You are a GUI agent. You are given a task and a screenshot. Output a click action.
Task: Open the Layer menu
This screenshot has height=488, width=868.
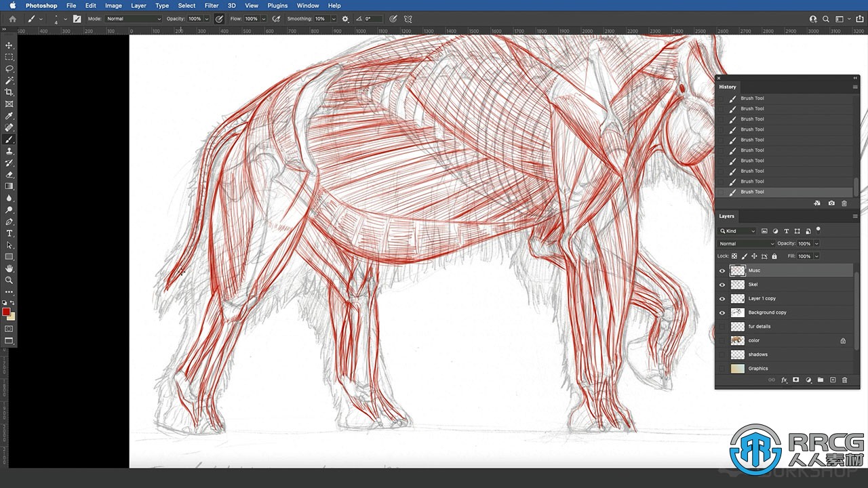138,5
